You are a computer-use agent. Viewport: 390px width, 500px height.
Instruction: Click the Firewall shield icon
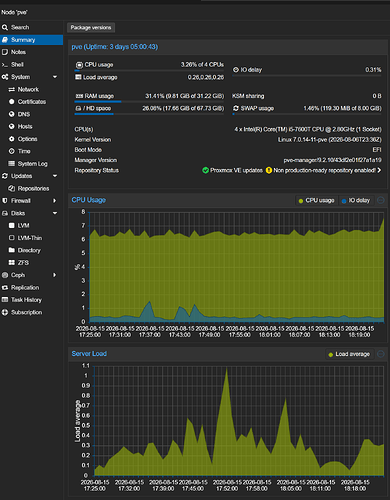click(5, 201)
